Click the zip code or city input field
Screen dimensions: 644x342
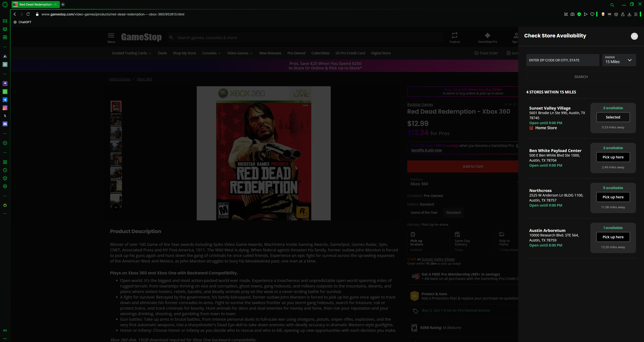click(x=562, y=60)
